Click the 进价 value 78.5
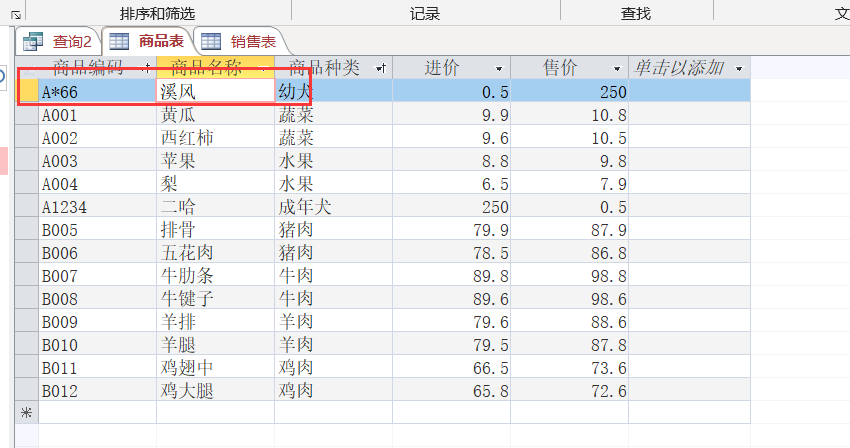The image size is (850, 448). tap(452, 253)
